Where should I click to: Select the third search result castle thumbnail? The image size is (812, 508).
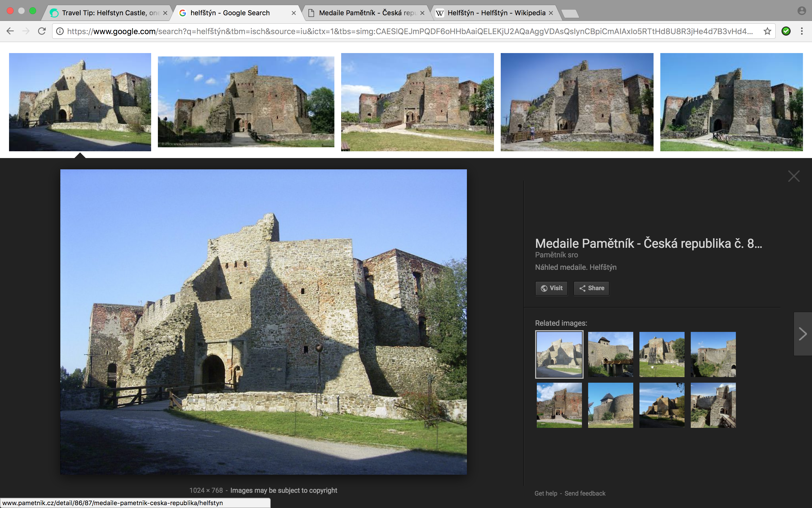tap(417, 102)
